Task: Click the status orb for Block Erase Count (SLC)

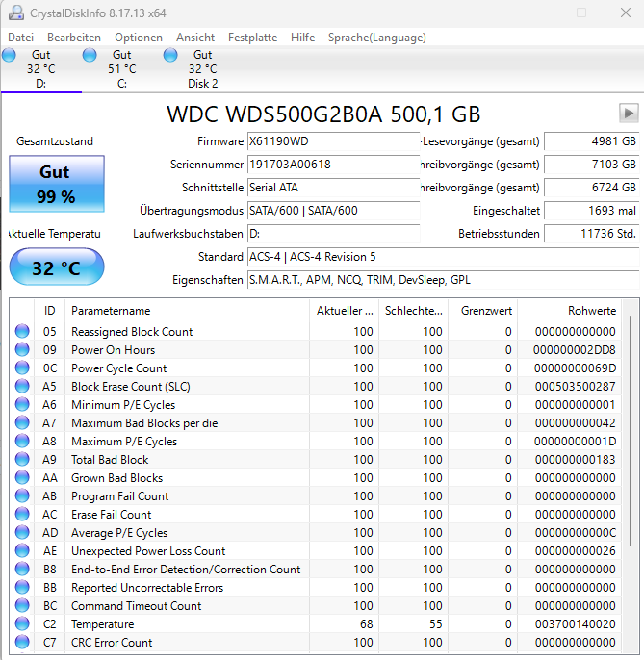Action: click(22, 386)
